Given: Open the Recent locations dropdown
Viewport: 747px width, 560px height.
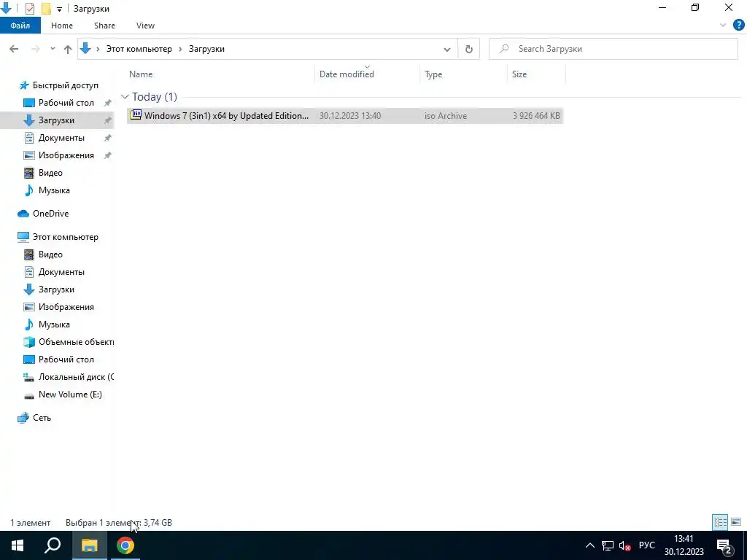Looking at the screenshot, I should coord(53,49).
